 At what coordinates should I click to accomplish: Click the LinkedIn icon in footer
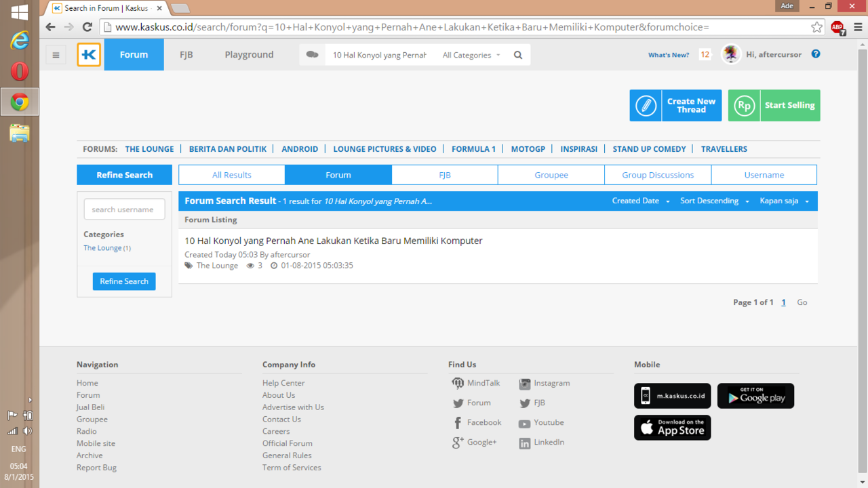(x=525, y=443)
